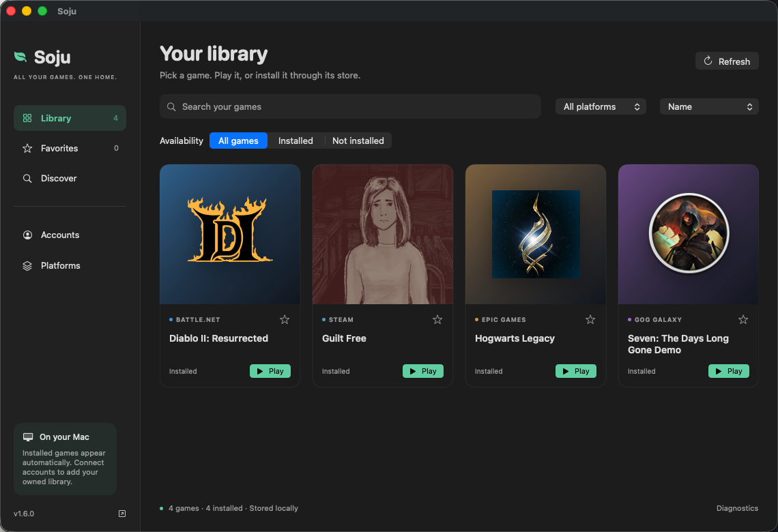Viewport: 778px width, 532px height.
Task: Click the EPIC GAMES platform label
Action: coord(504,320)
